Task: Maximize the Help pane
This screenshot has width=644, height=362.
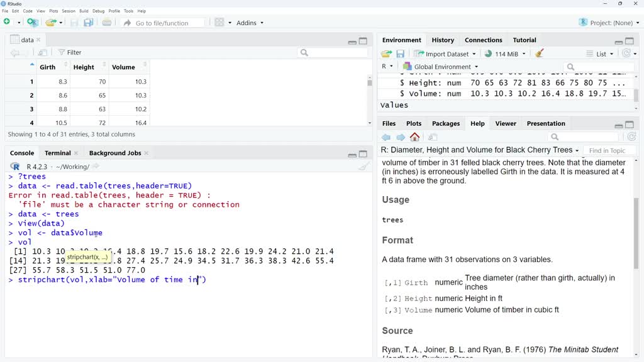Action: (x=630, y=125)
